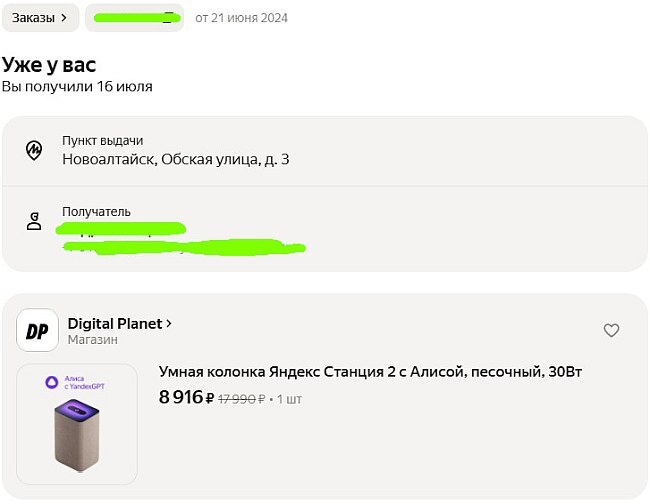650x504 pixels.
Task: Click the chevron next to Заказы
Action: (x=64, y=17)
